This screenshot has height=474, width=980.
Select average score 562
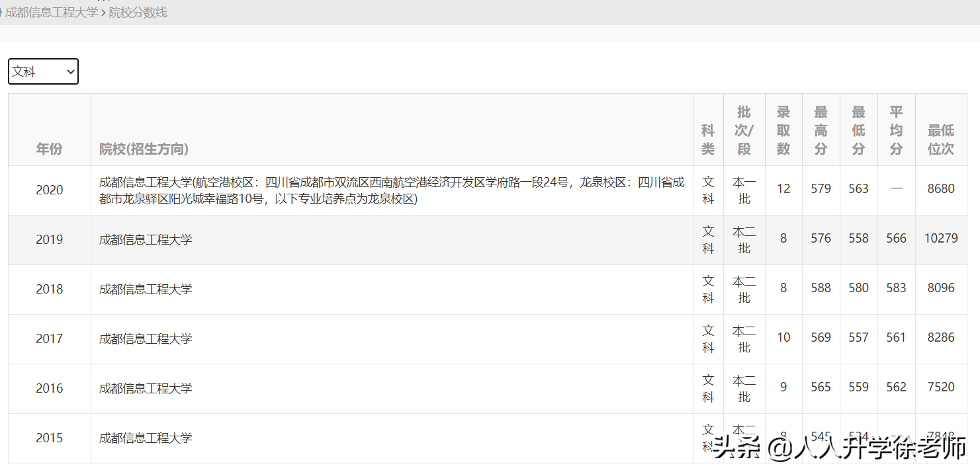click(896, 387)
